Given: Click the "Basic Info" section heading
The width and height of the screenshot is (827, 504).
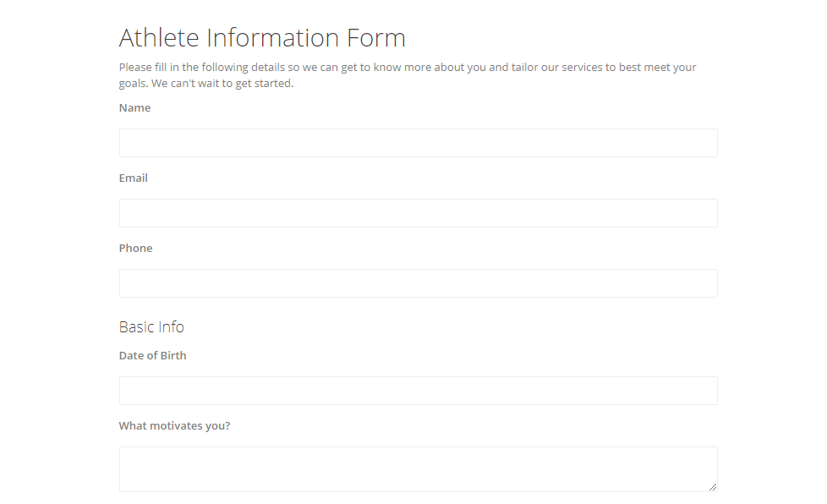Looking at the screenshot, I should tap(152, 326).
